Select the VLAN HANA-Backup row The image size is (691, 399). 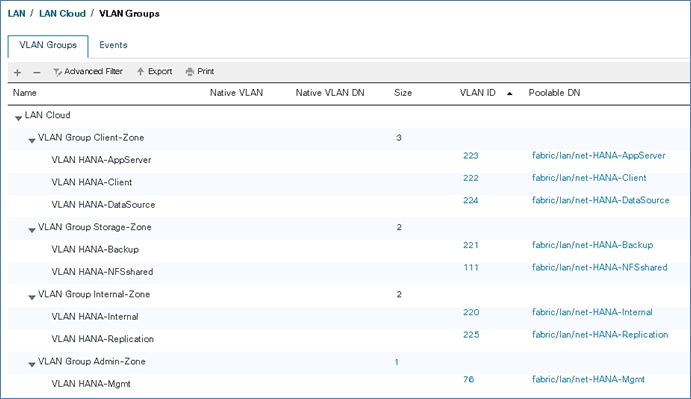[349, 249]
